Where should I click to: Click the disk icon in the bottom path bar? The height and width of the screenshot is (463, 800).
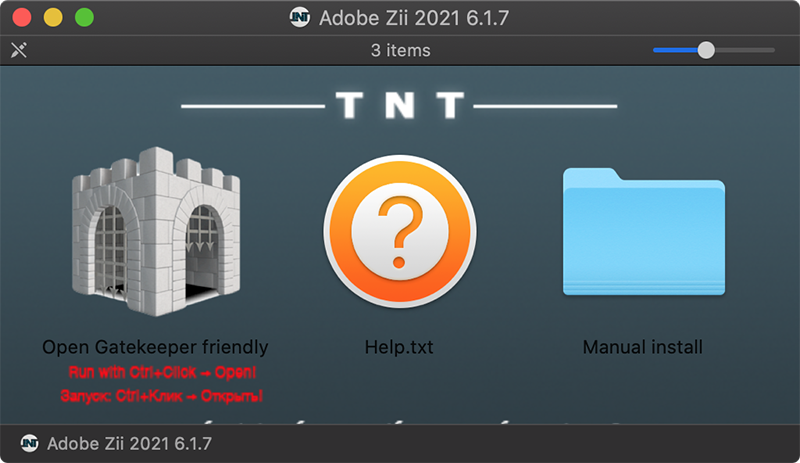(30, 443)
